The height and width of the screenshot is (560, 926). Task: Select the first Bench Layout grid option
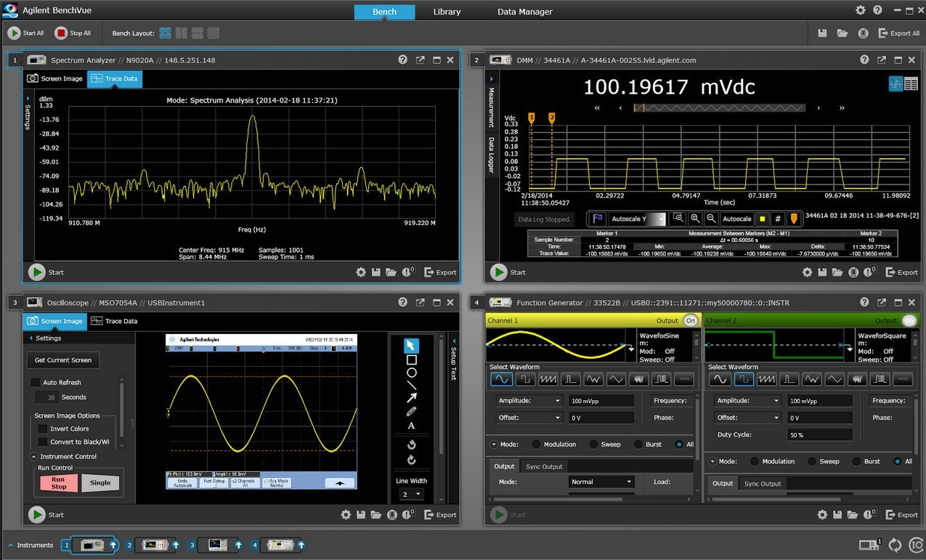tap(166, 33)
